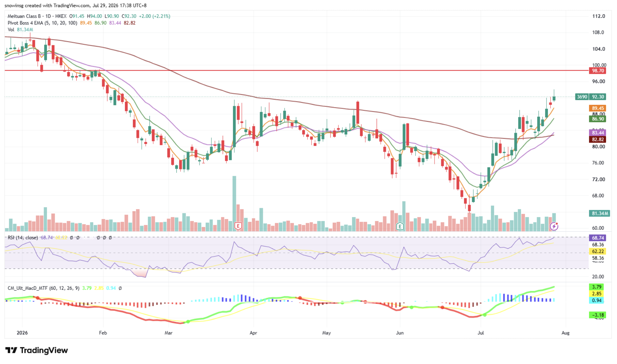
Task: Click the O91.45 open value in header
Action: click(x=77, y=16)
